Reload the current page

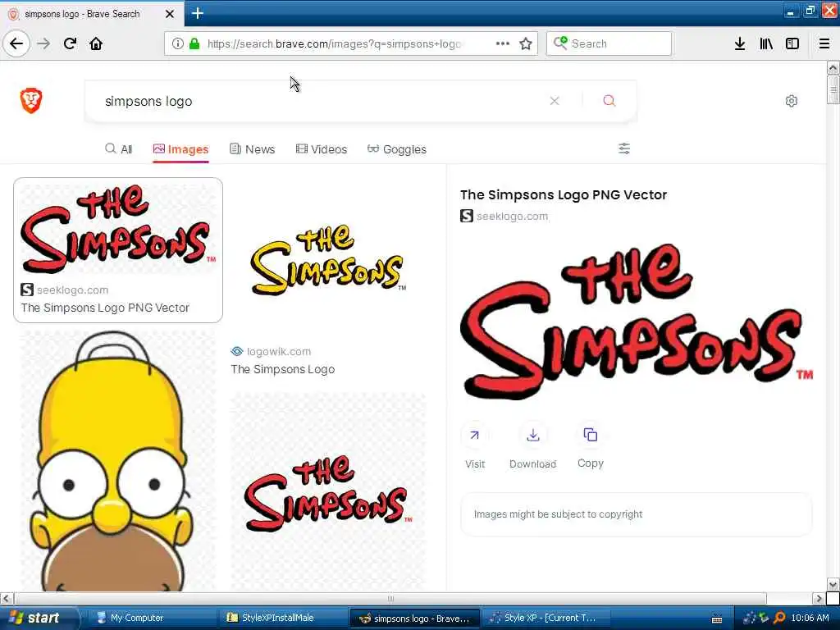(71, 43)
